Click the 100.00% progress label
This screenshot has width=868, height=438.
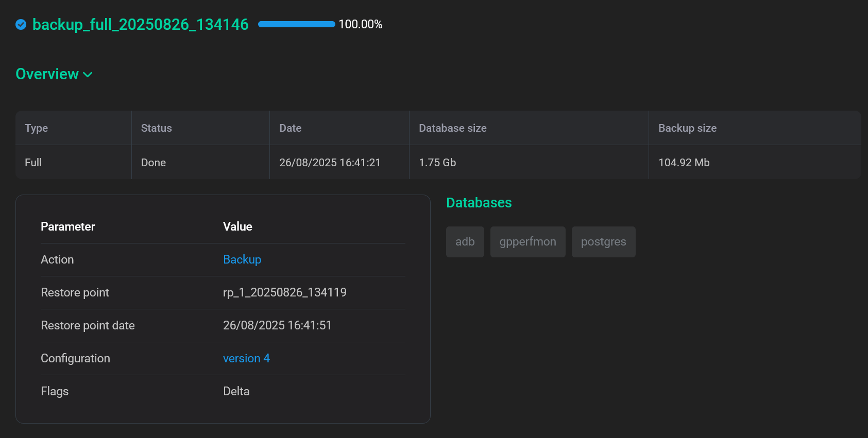360,24
